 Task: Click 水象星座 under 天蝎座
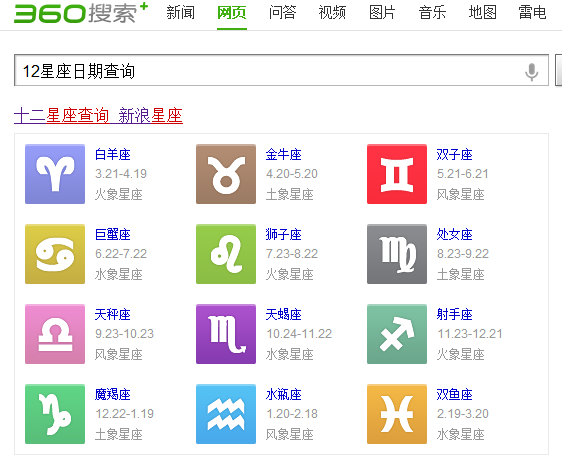coord(290,354)
